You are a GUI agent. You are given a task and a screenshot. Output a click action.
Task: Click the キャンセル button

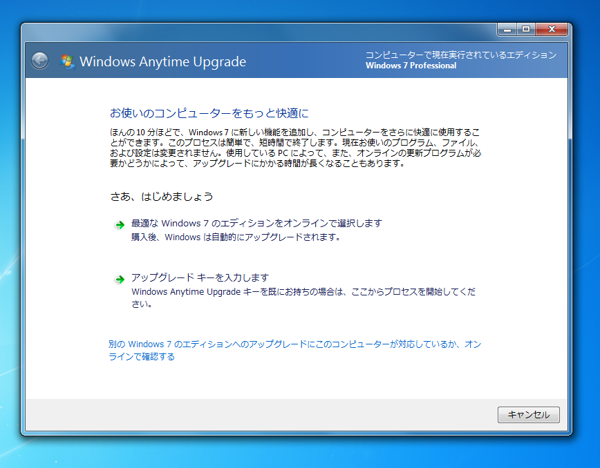click(528, 414)
